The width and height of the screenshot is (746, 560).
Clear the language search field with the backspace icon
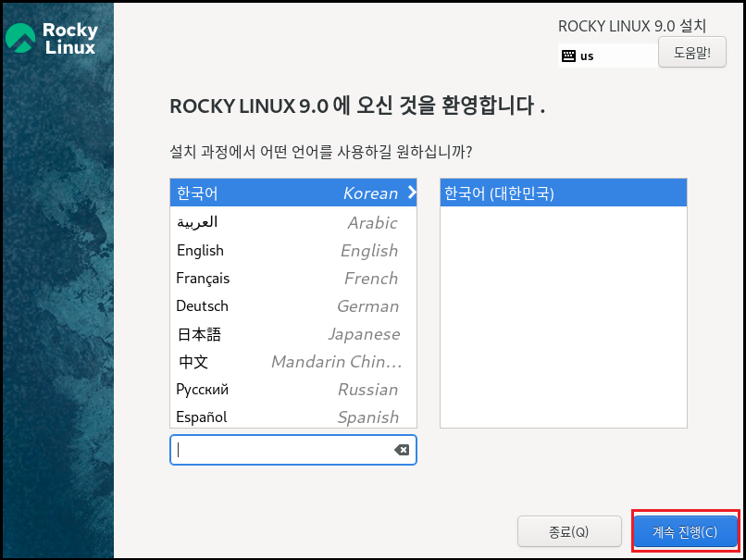(402, 450)
